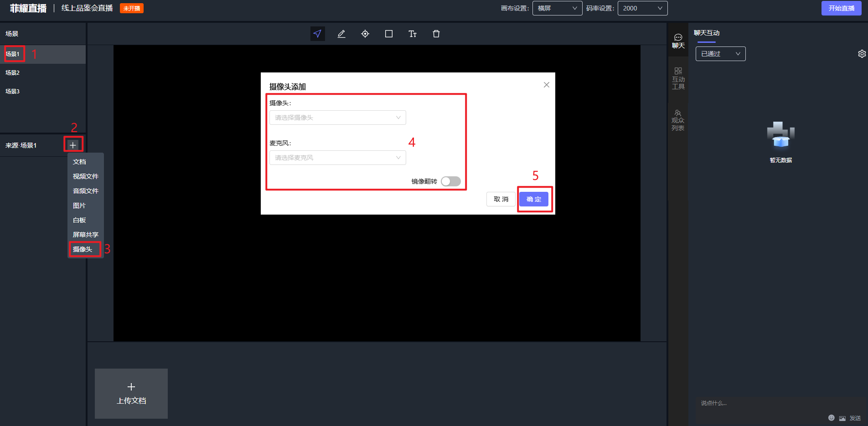
Task: Select the rectangle shape tool
Action: coord(389,34)
